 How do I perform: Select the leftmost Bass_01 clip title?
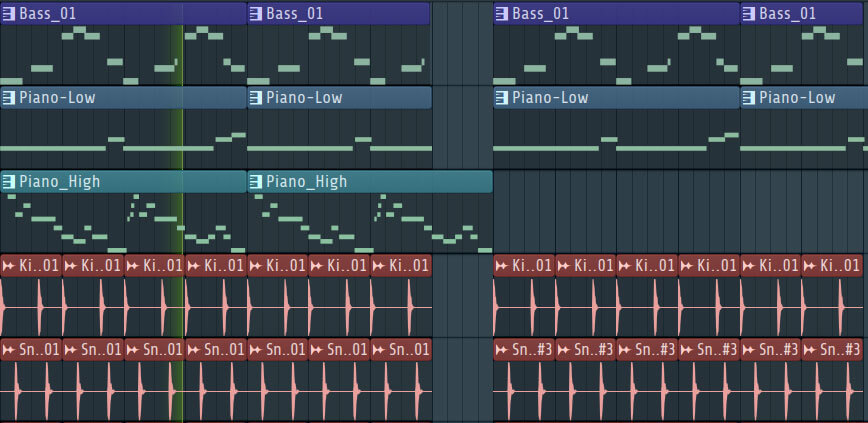click(48, 14)
